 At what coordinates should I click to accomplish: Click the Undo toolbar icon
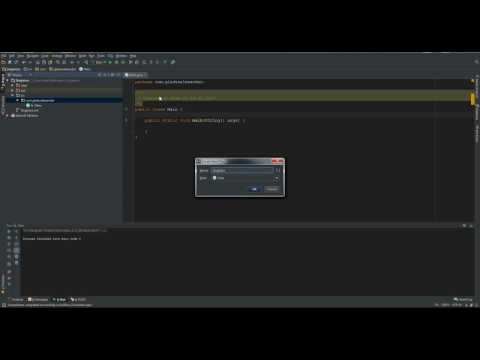point(24,62)
